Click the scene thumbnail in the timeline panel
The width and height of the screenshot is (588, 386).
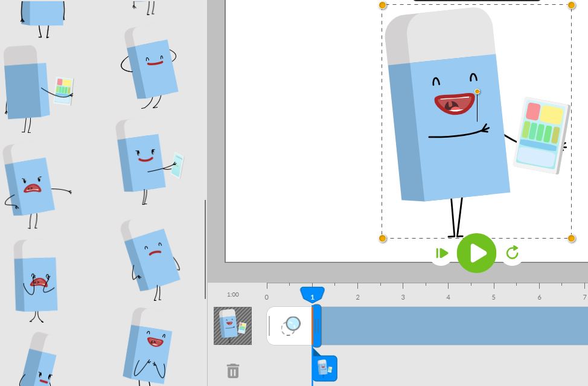(232, 325)
